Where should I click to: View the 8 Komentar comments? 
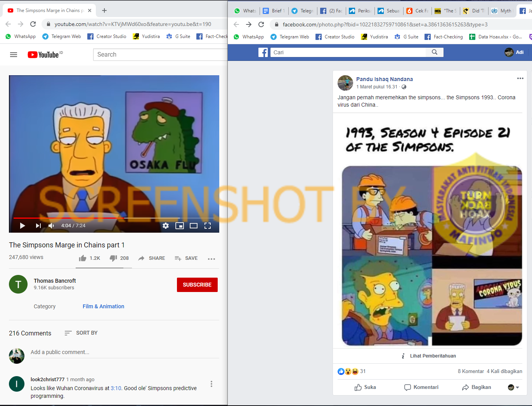(x=471, y=371)
